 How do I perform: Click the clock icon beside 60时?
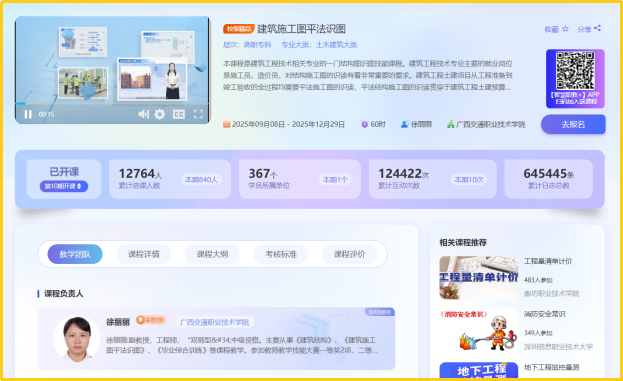click(x=364, y=124)
